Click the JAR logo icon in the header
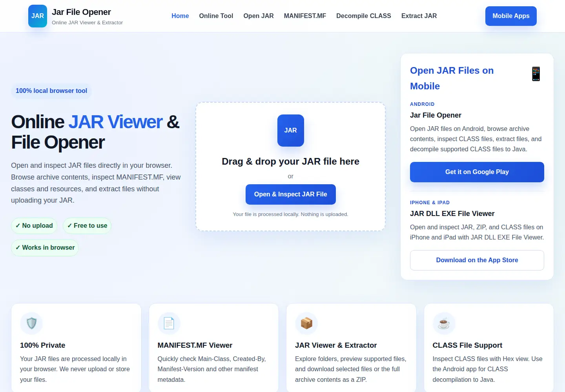 [x=38, y=16]
